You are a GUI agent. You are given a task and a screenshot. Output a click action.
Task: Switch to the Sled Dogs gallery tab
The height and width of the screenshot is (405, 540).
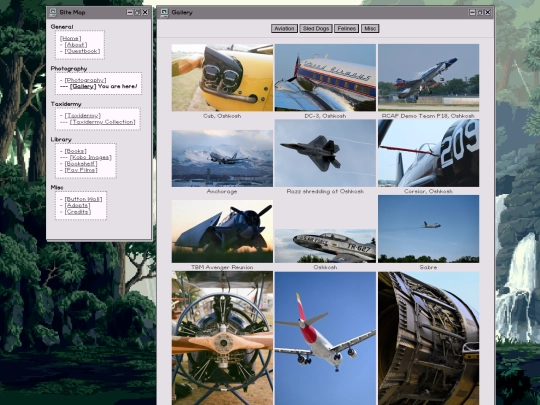316,29
